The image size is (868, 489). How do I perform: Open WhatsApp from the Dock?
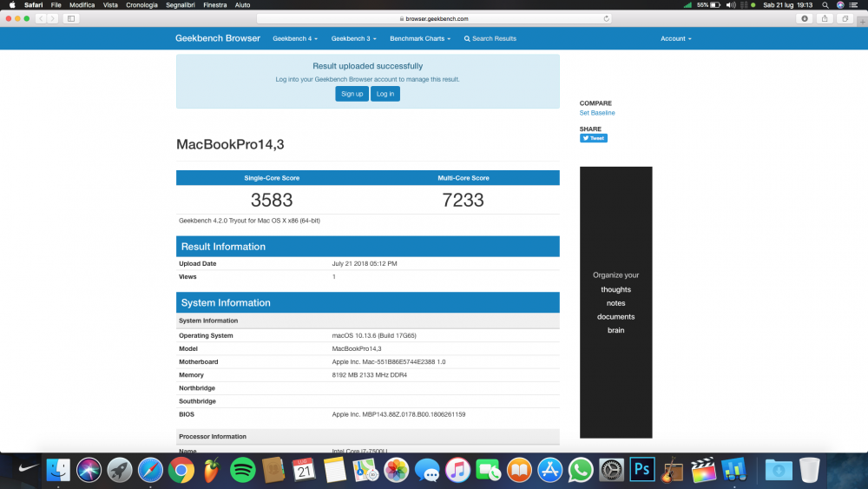pyautogui.click(x=581, y=470)
